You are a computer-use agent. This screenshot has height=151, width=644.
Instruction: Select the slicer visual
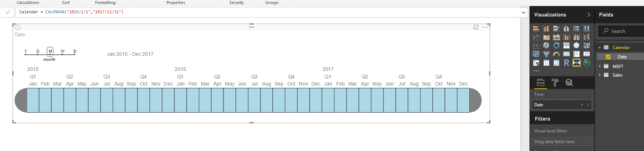click(x=536, y=63)
